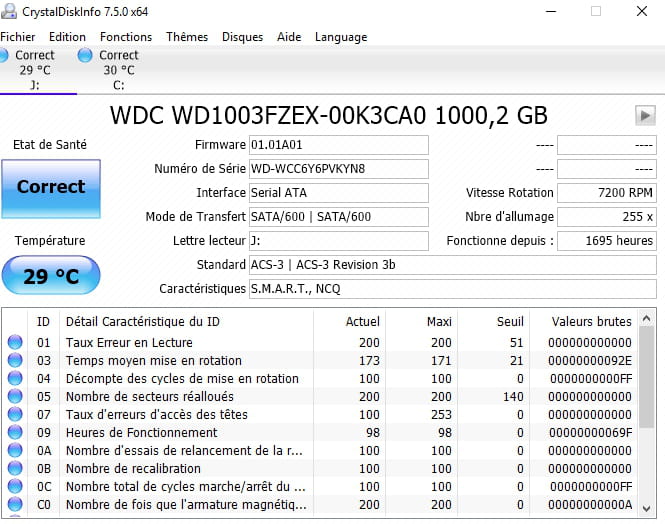Click the Correct health status button
The width and height of the screenshot is (665, 524).
(51, 187)
